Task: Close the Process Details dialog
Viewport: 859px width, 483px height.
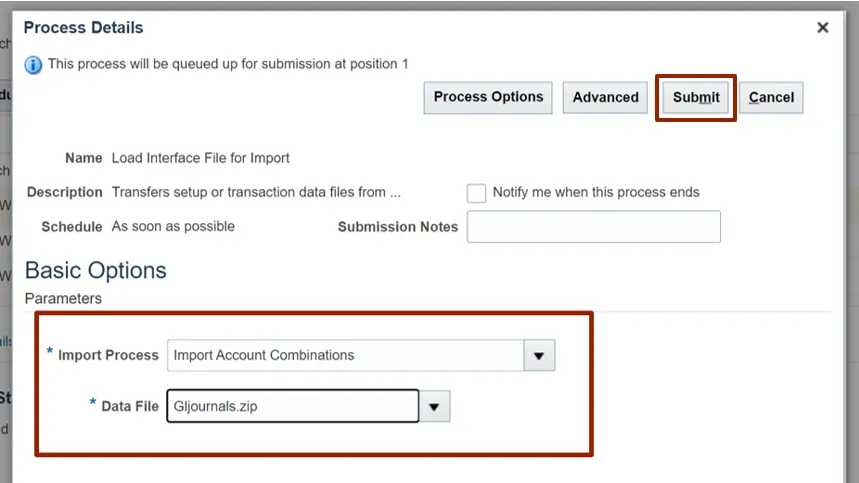Action: (823, 28)
